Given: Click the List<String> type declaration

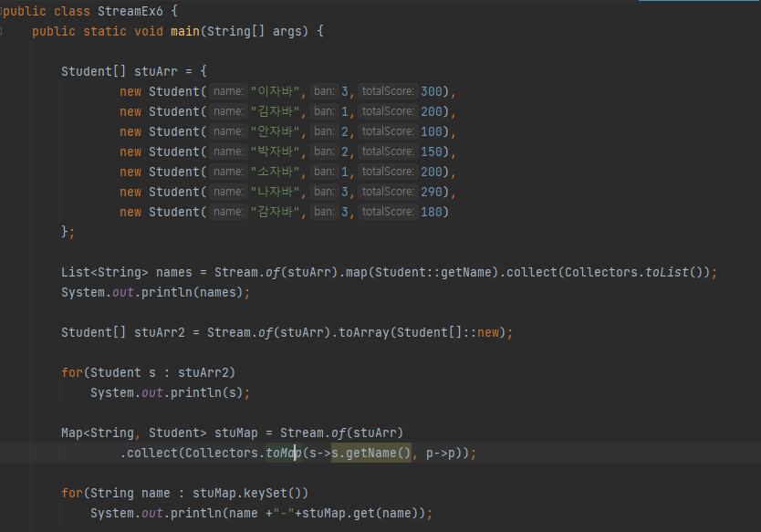Looking at the screenshot, I should click(x=104, y=272).
